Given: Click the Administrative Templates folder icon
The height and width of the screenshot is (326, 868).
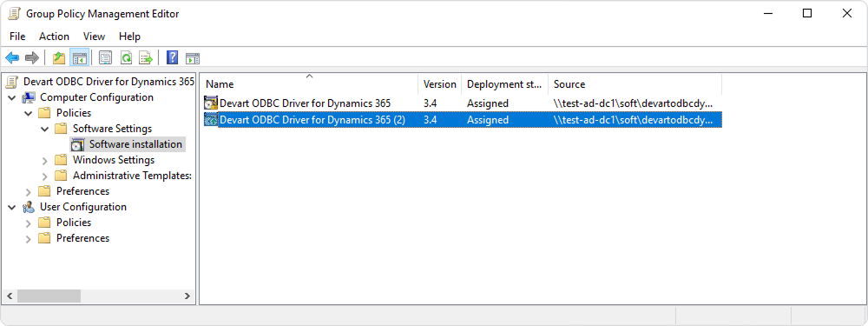Looking at the screenshot, I should [61, 176].
